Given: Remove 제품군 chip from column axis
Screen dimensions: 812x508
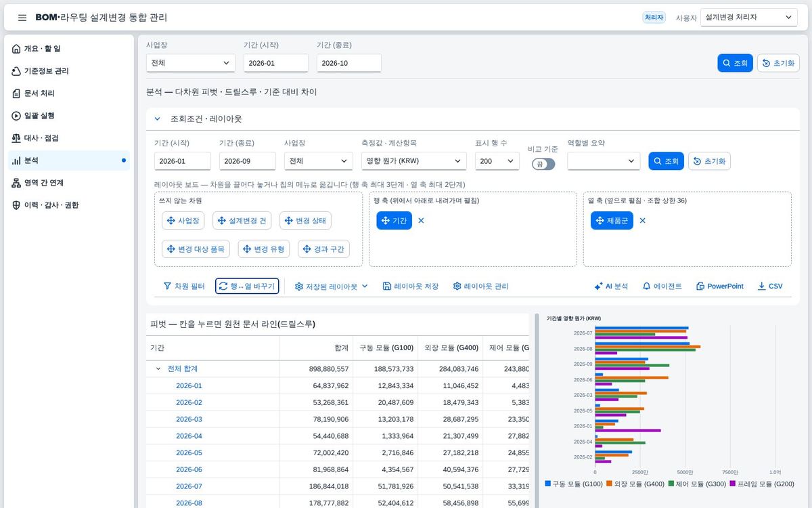Looking at the screenshot, I should point(643,221).
